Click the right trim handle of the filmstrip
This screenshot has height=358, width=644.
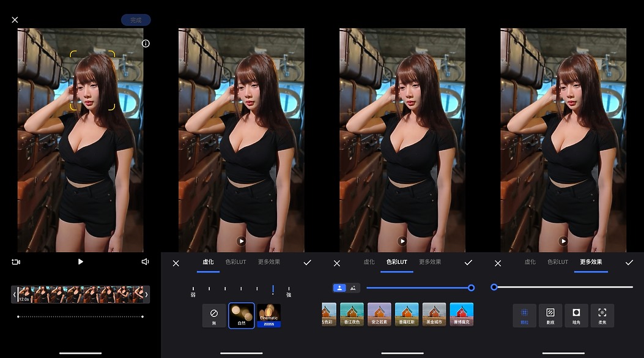point(147,295)
